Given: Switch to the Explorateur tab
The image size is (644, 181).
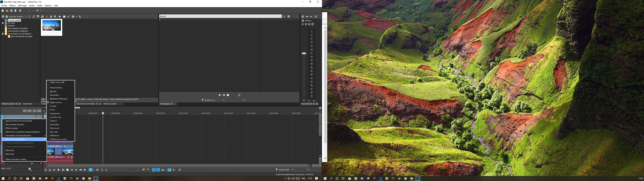Looking at the screenshot, I should pos(28,104).
